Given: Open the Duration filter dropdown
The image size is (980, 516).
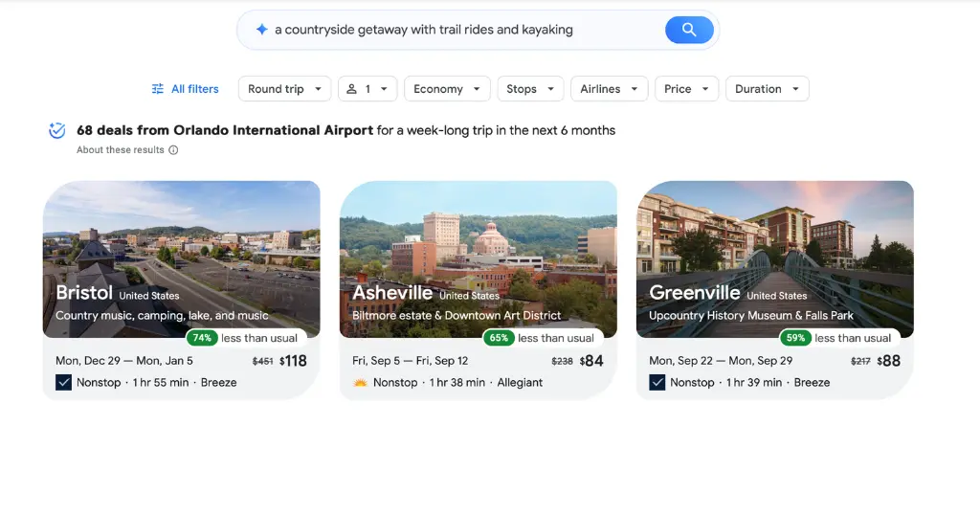Looking at the screenshot, I should [767, 89].
